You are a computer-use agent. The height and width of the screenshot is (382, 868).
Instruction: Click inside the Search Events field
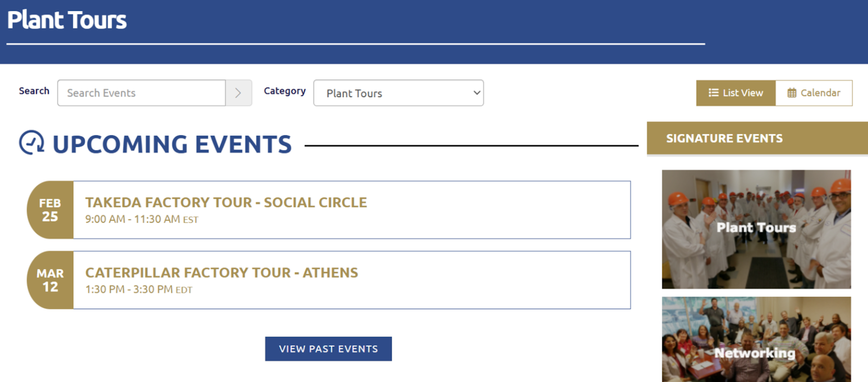tap(141, 93)
